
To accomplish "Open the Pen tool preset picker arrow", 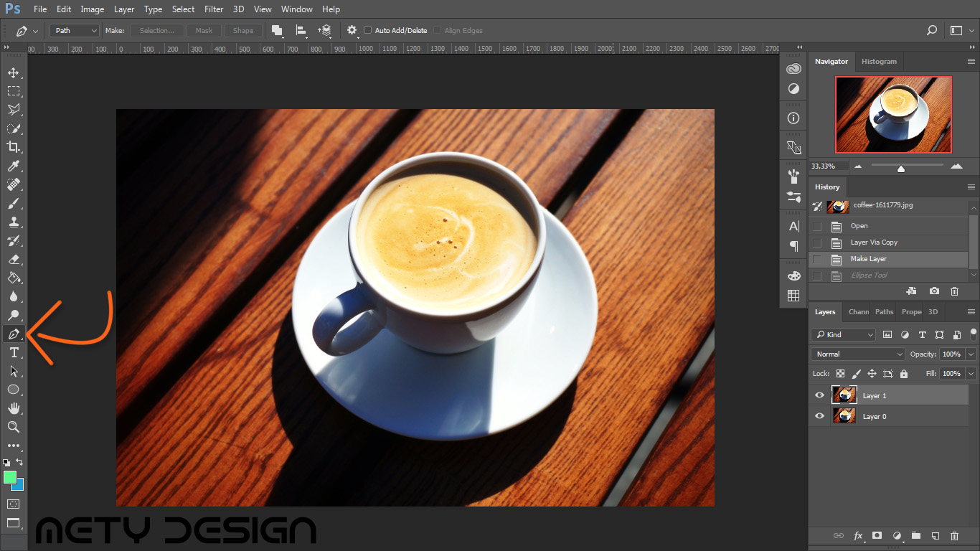I will point(36,31).
